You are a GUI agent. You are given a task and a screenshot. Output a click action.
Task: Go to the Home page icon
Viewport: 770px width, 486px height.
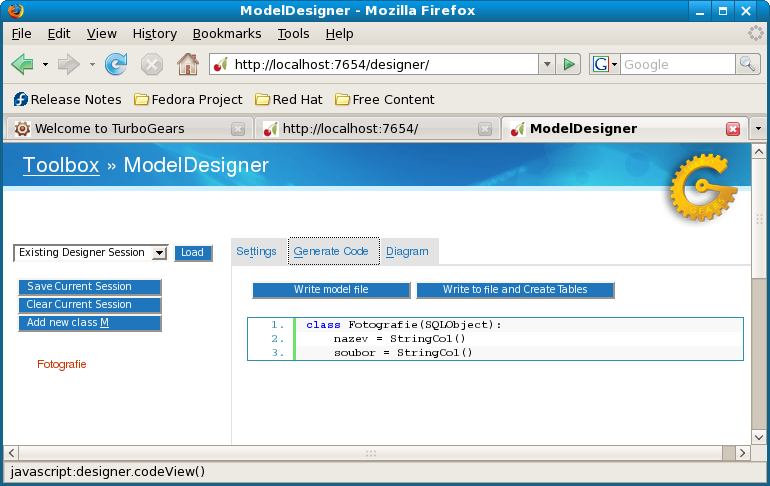[x=188, y=64]
